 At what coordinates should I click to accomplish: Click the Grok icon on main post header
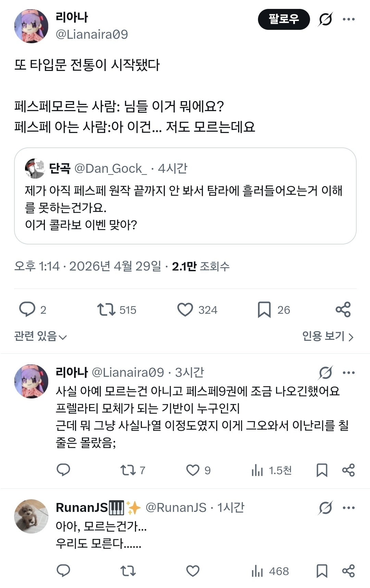[x=325, y=19]
